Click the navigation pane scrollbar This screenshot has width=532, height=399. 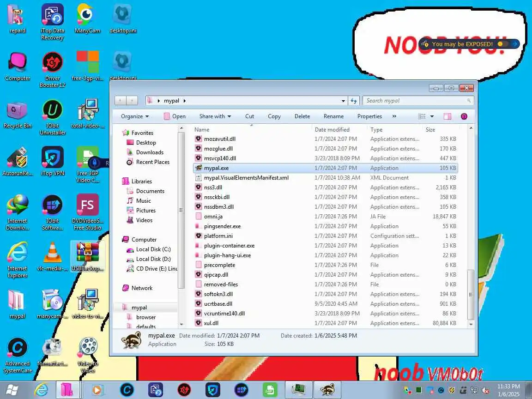(x=181, y=211)
